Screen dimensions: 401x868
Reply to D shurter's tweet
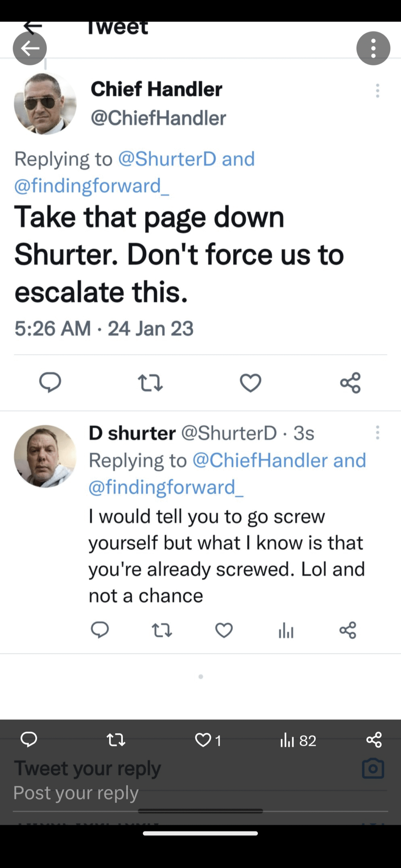100,630
